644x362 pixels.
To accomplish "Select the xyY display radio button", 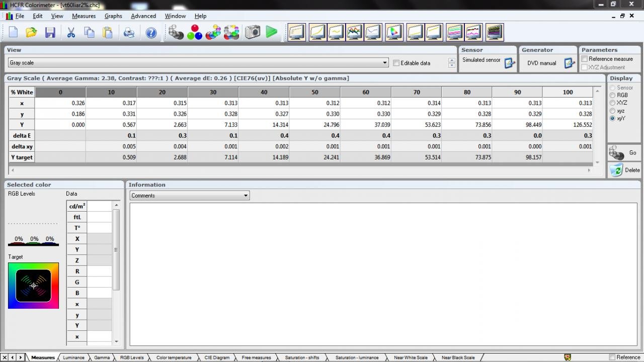I will pos(612,119).
